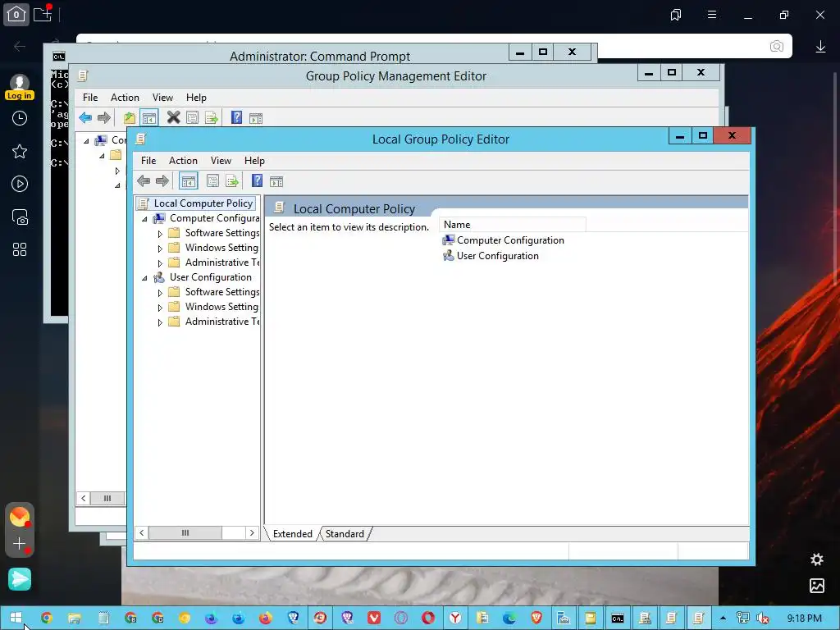The image size is (840, 630).
Task: Open favorites star icon in browser sidebar
Action: (20, 151)
